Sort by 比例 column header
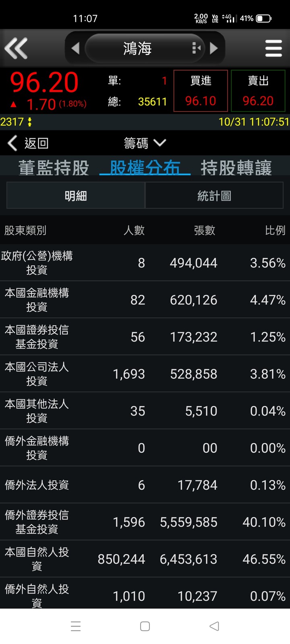 click(275, 230)
